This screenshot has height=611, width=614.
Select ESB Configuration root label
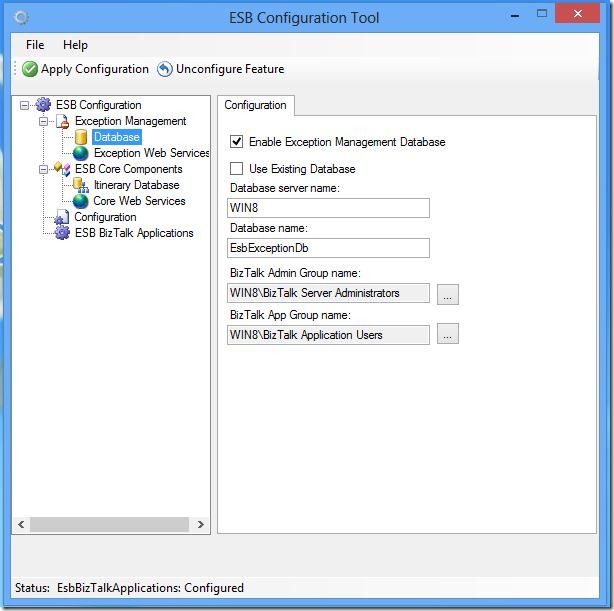(99, 105)
